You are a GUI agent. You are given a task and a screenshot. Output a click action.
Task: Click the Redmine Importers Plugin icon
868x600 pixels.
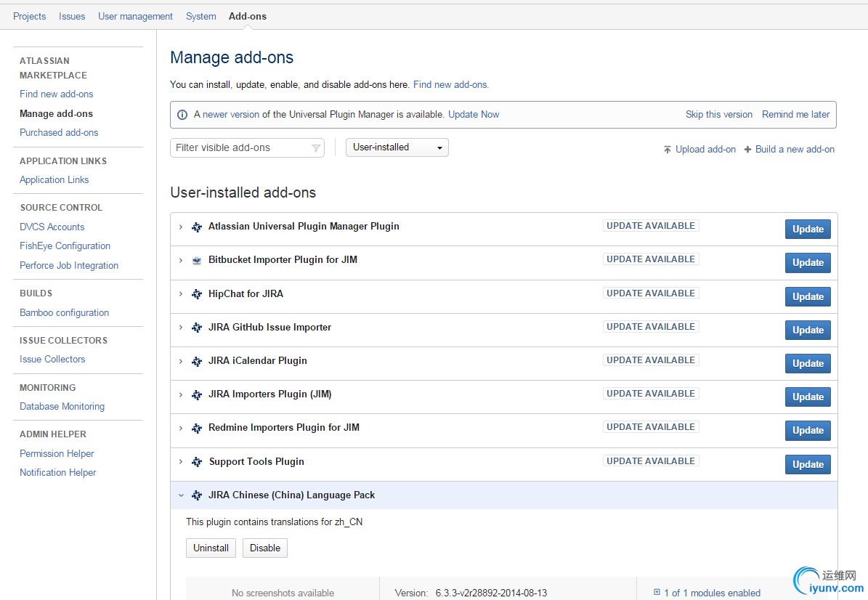point(197,429)
